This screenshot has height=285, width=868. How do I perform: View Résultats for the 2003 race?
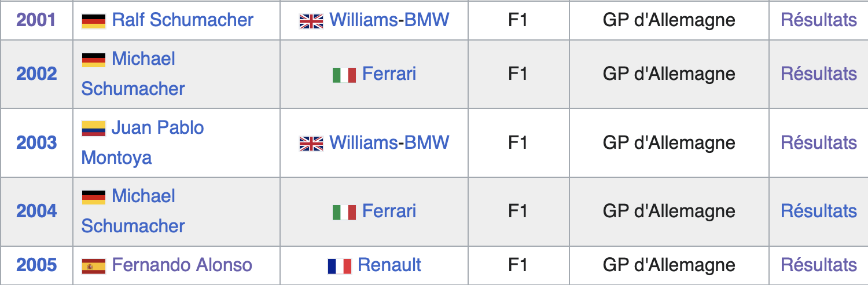[818, 142]
